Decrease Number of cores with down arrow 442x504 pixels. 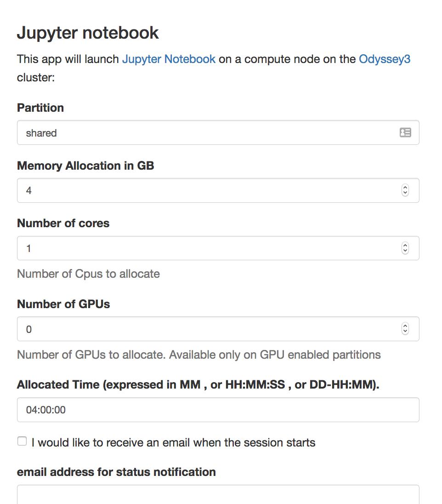(405, 251)
